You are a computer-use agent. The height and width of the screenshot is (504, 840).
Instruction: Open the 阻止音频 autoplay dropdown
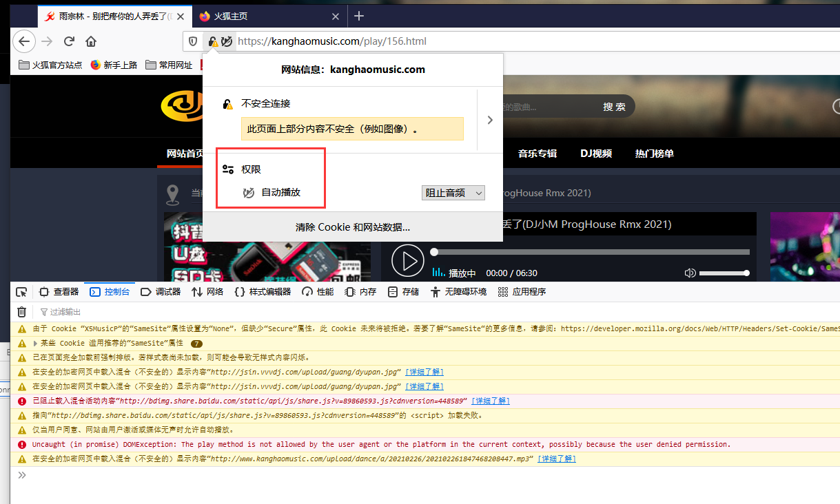453,193
